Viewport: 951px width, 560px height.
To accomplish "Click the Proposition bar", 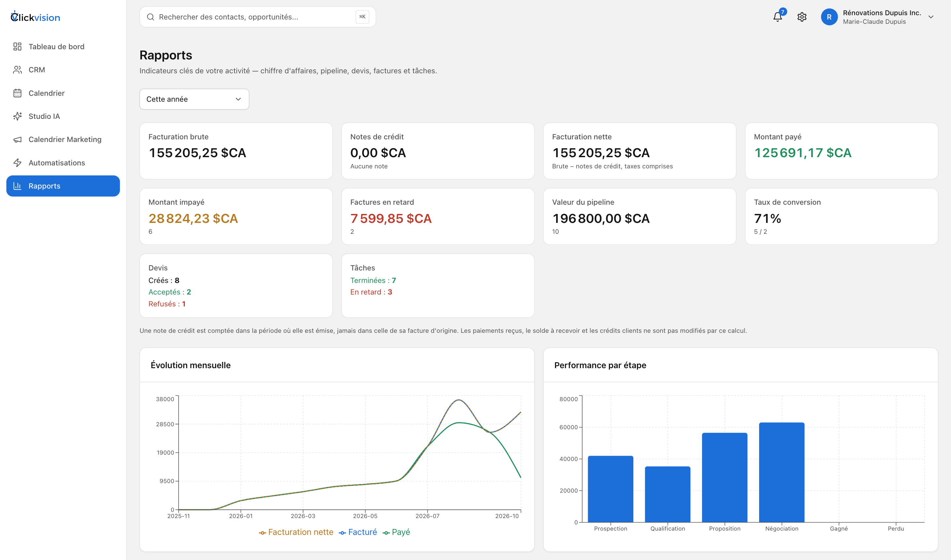I will [x=724, y=478].
